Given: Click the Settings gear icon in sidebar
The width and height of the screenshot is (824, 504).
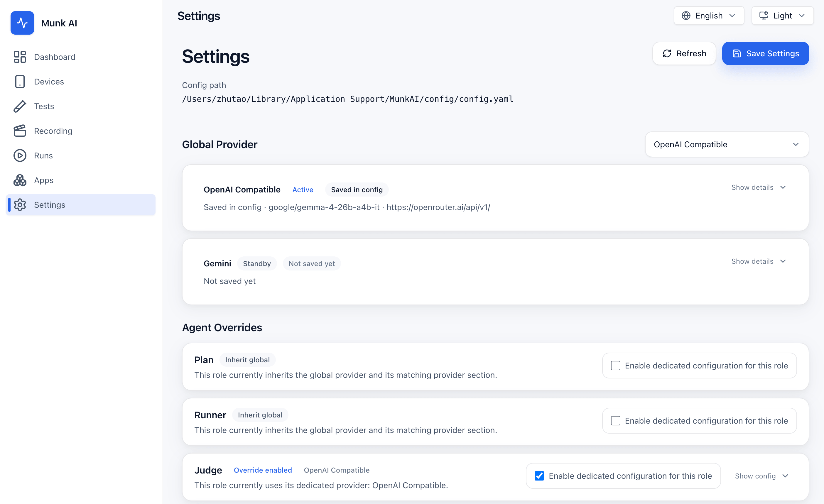Looking at the screenshot, I should pyautogui.click(x=20, y=205).
